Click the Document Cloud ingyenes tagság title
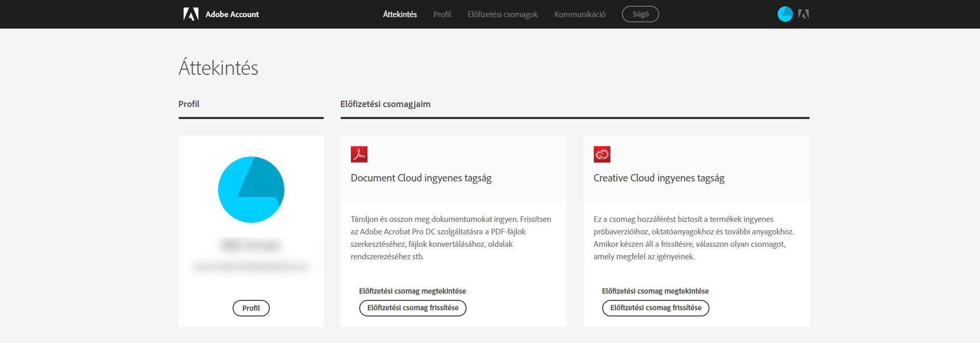 [421, 178]
